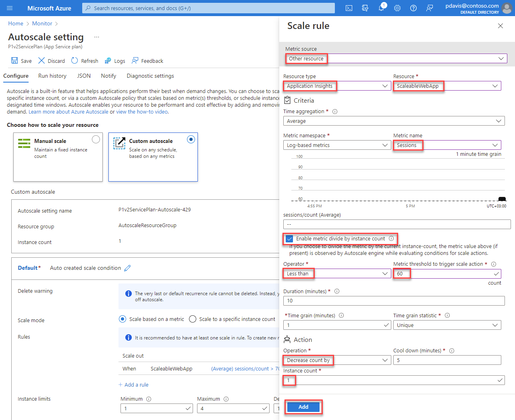
Task: Choose Scale based on a metric
Action: point(123,319)
